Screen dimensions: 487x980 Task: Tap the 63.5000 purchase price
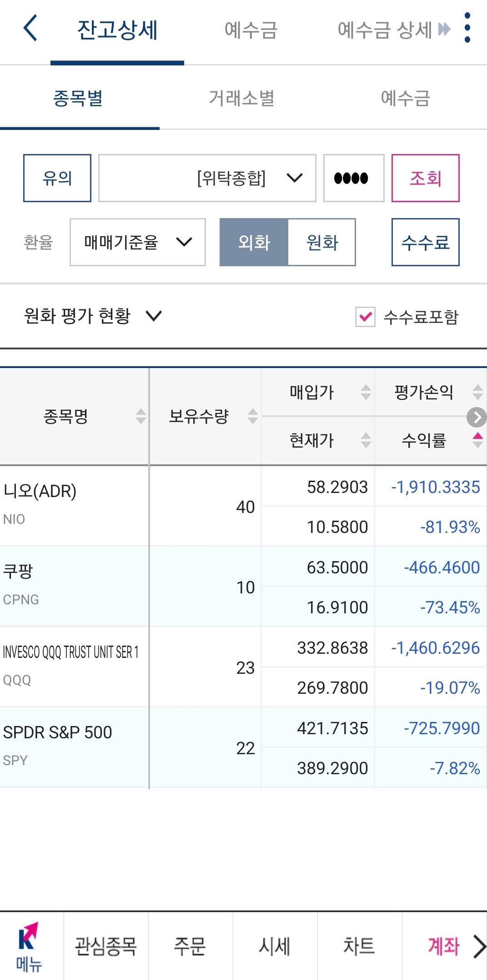click(x=337, y=567)
